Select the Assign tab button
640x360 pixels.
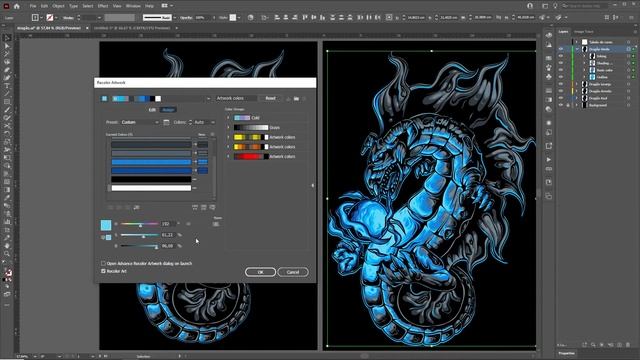click(x=168, y=110)
